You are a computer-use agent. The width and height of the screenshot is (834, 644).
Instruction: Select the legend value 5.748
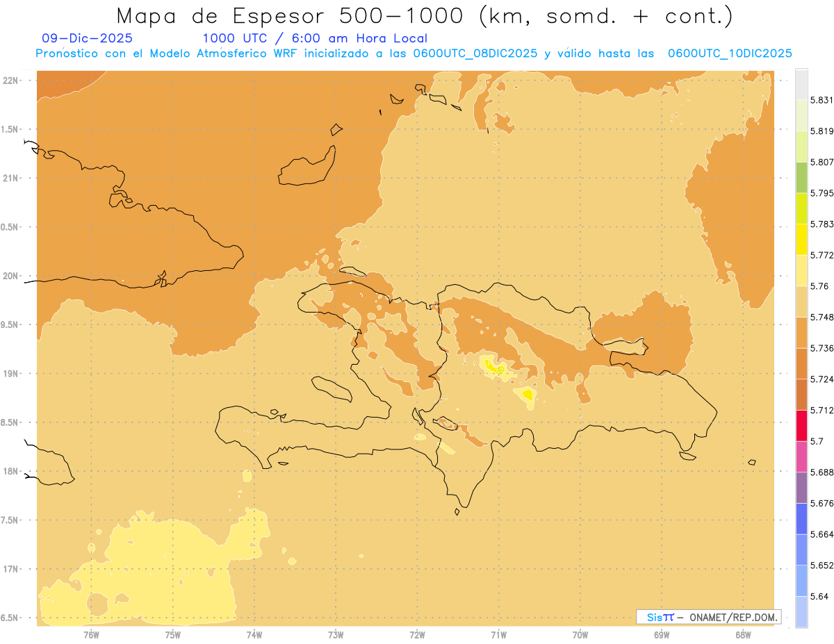pyautogui.click(x=822, y=317)
